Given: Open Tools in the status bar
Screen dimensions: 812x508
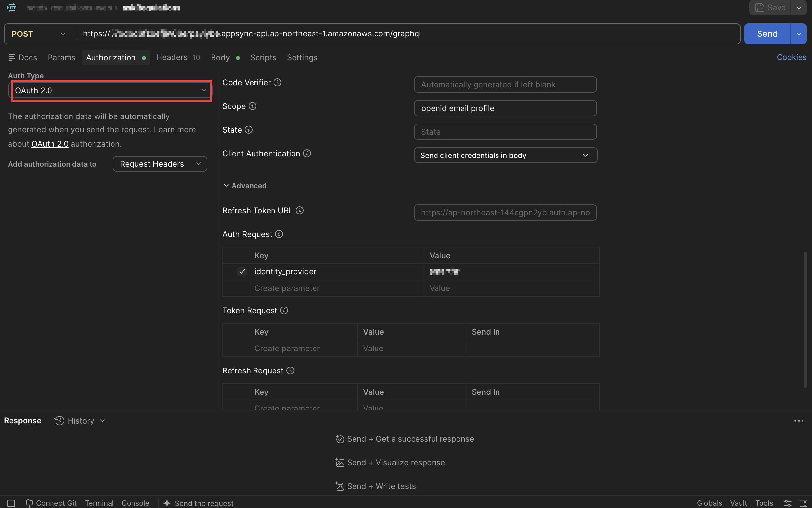Looking at the screenshot, I should pos(764,503).
